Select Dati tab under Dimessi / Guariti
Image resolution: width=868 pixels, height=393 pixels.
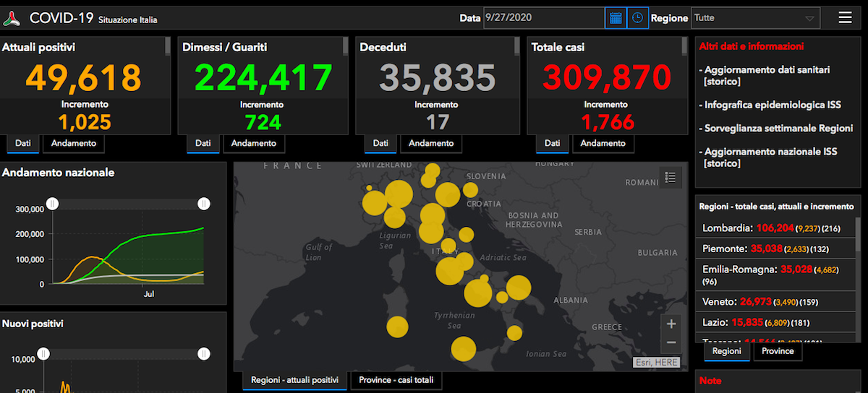coord(203,144)
